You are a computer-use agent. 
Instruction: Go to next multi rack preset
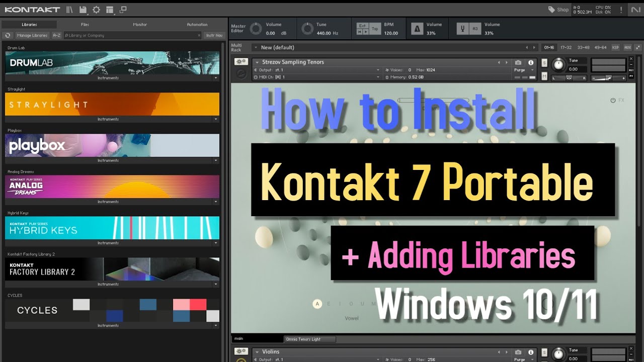click(534, 47)
